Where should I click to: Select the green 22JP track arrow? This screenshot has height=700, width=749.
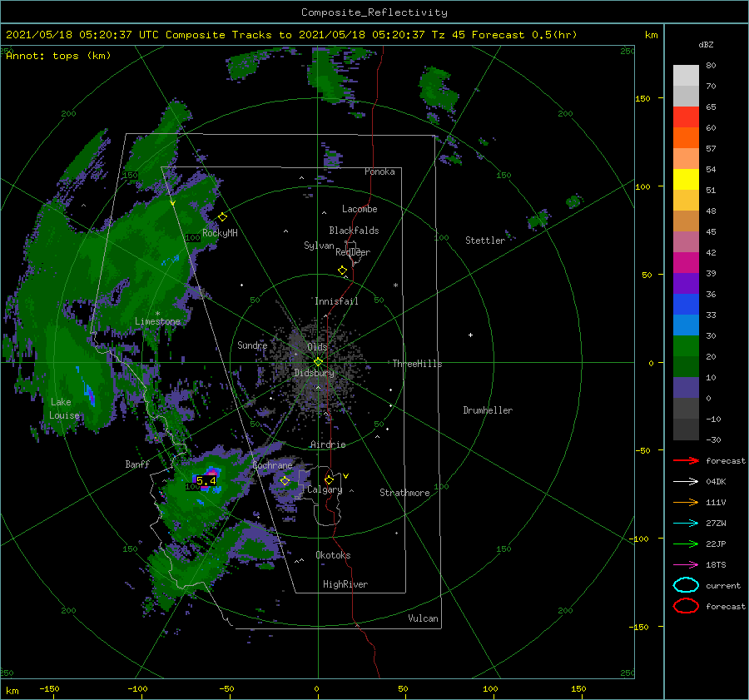pos(686,544)
